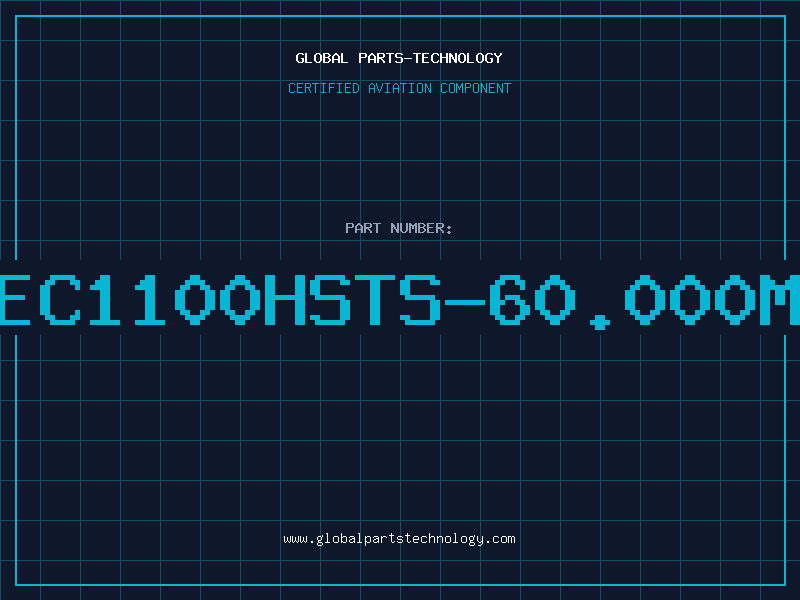Viewport: 800px width, 600px height.
Task: Click the PART NUMBER: label
Action: click(x=398, y=228)
